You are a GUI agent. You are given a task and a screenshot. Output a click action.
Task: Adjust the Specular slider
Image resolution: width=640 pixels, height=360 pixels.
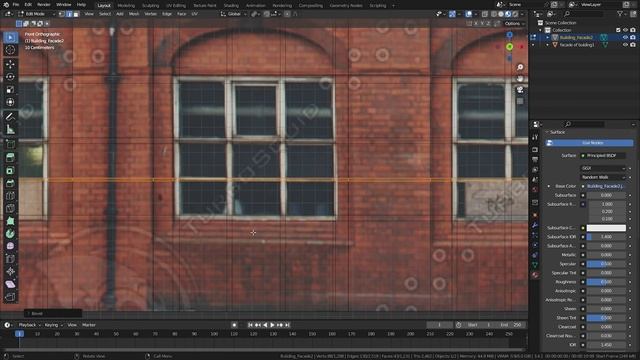[x=606, y=264]
